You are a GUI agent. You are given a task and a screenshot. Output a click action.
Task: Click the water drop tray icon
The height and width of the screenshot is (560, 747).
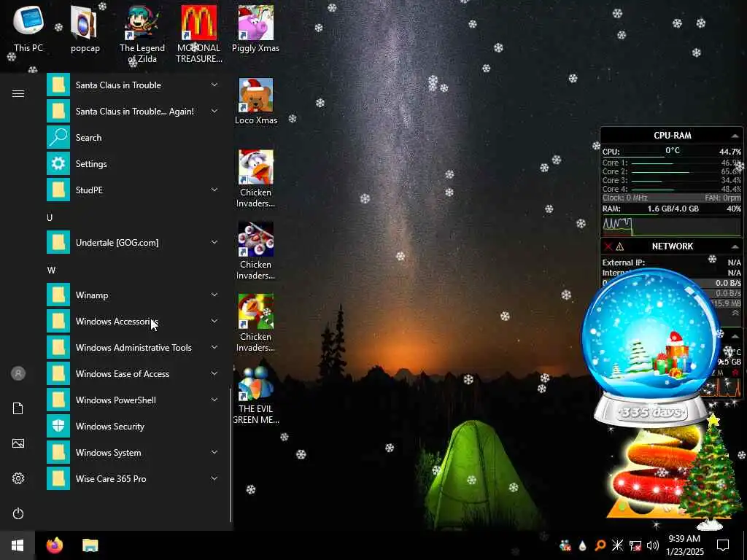pos(583,545)
